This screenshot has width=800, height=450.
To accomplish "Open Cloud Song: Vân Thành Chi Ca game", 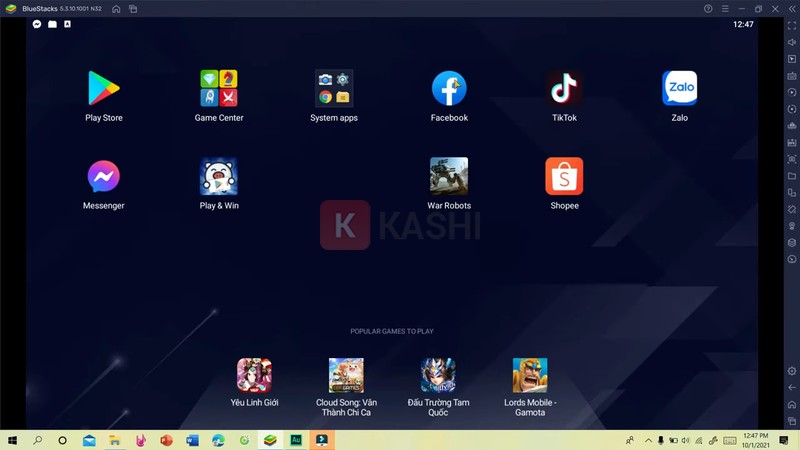I will [x=346, y=375].
